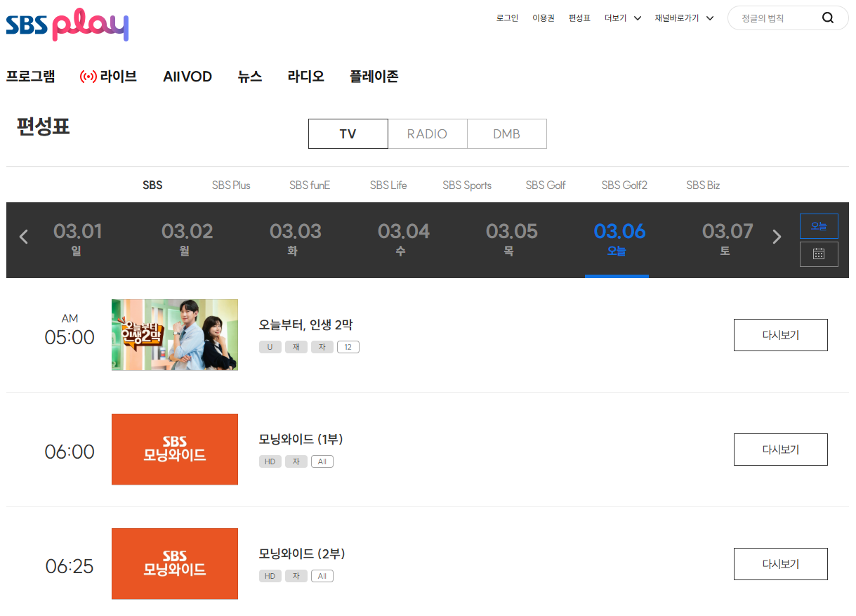Click 다시보기 for 모닝와이드 (2부)
Viewport: 856px width, 616px height.
coord(780,563)
